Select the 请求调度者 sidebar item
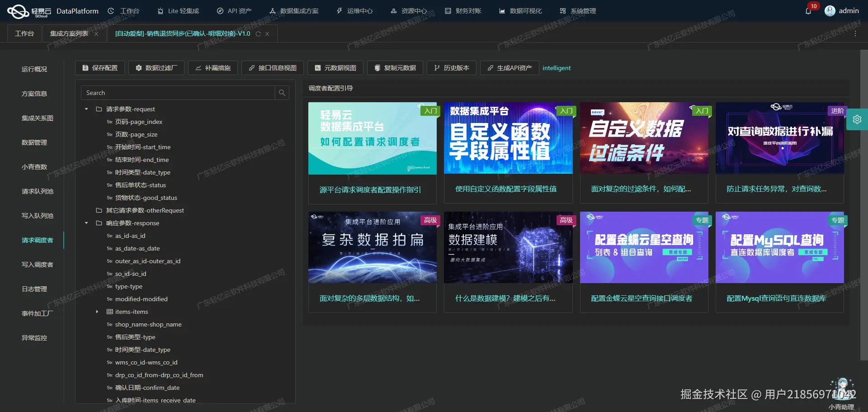Viewport: 868px width, 412px height. (x=38, y=240)
